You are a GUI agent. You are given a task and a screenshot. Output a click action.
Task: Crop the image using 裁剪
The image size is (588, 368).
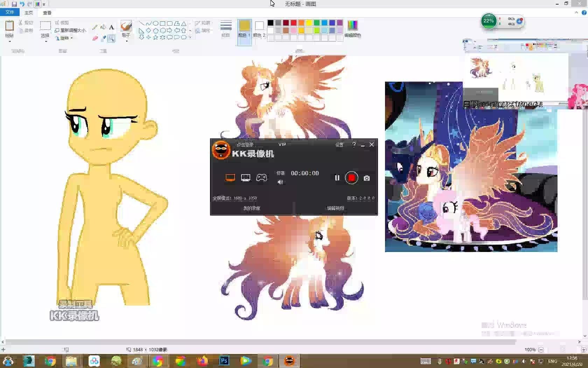62,22
